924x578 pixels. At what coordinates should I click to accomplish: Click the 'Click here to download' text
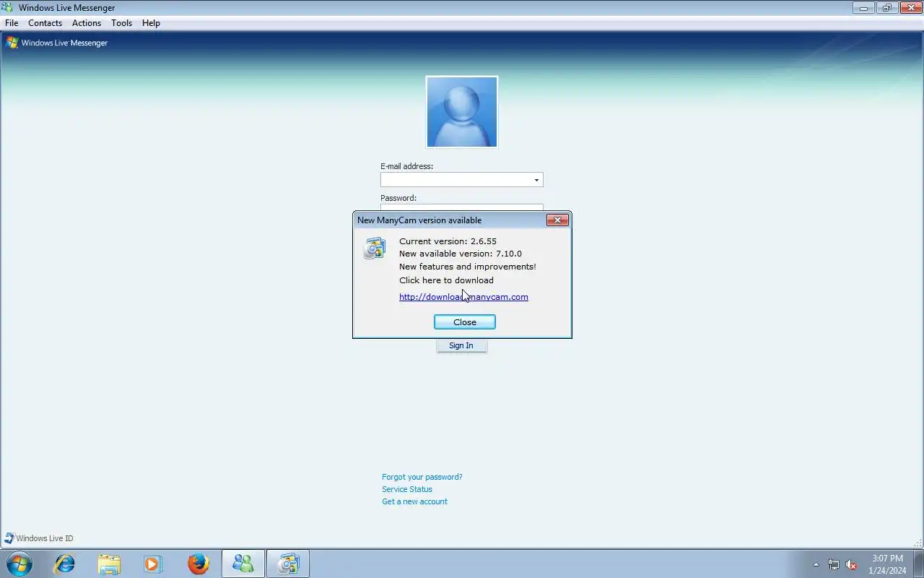(x=446, y=280)
